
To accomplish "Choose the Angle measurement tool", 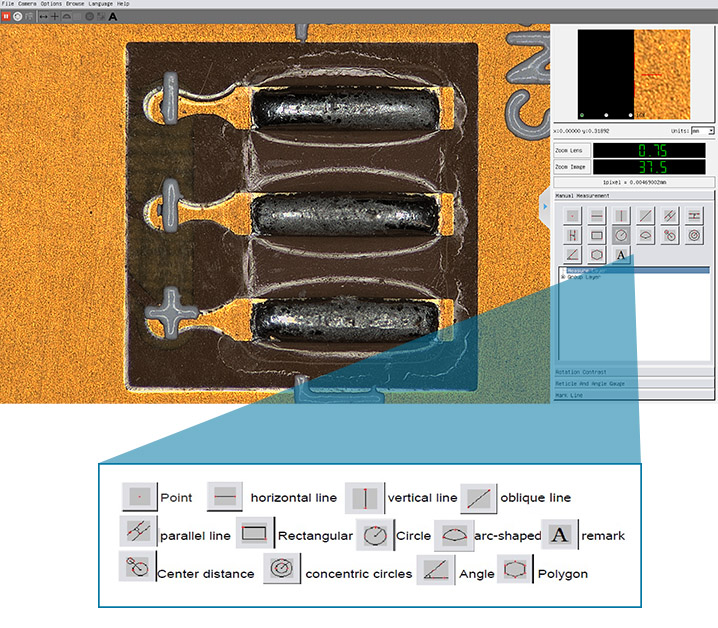I will pyautogui.click(x=572, y=255).
